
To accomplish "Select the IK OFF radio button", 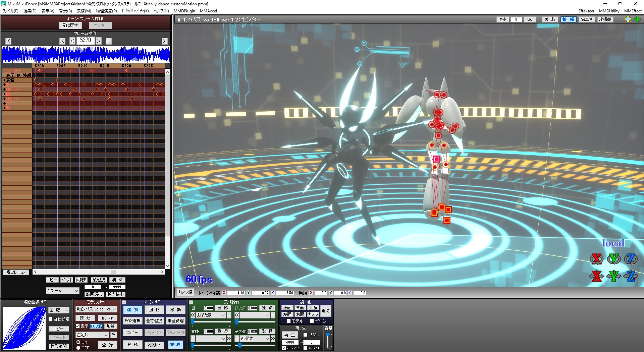I will (78, 348).
